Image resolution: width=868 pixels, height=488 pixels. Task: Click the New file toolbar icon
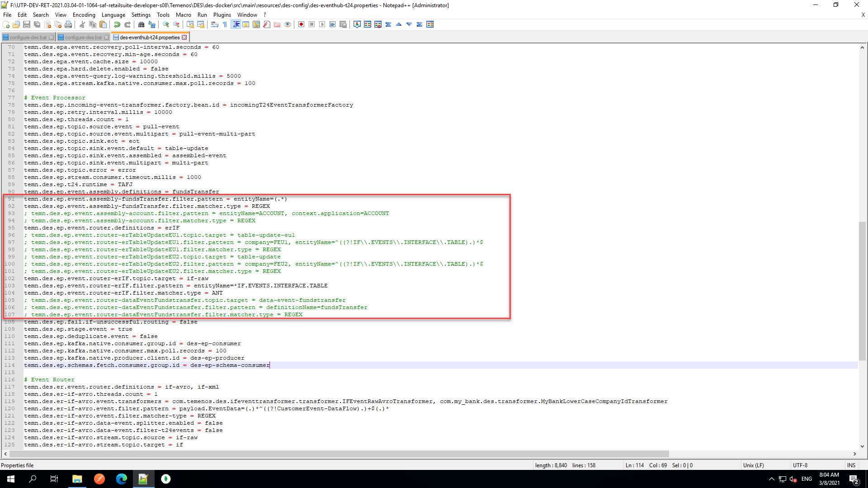click(6, 24)
